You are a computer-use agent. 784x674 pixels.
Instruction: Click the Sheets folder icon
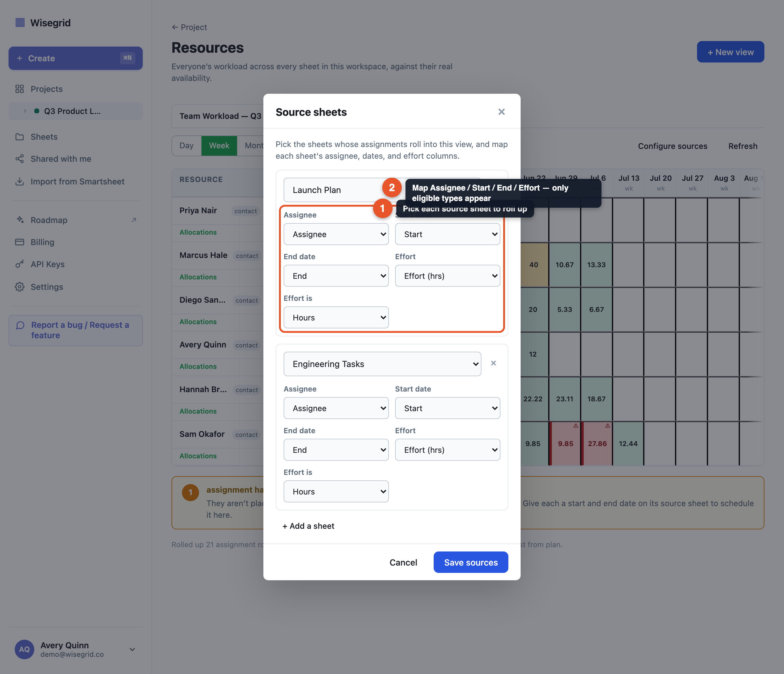20,137
